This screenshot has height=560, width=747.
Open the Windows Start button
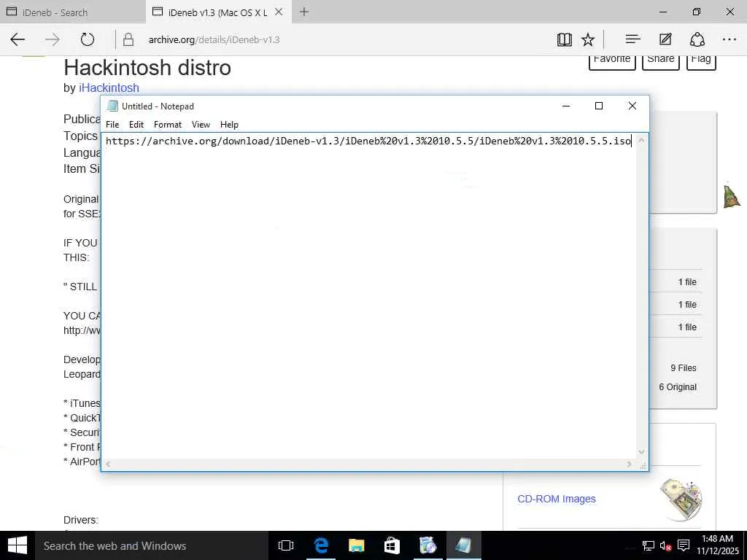pos(18,545)
